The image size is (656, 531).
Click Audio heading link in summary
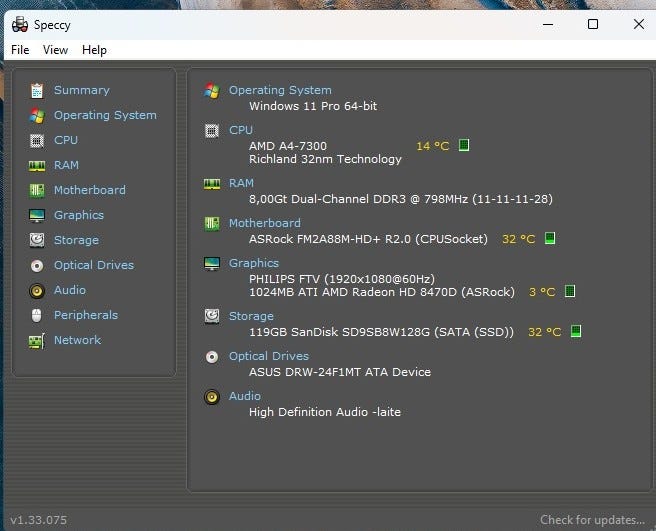tap(244, 396)
